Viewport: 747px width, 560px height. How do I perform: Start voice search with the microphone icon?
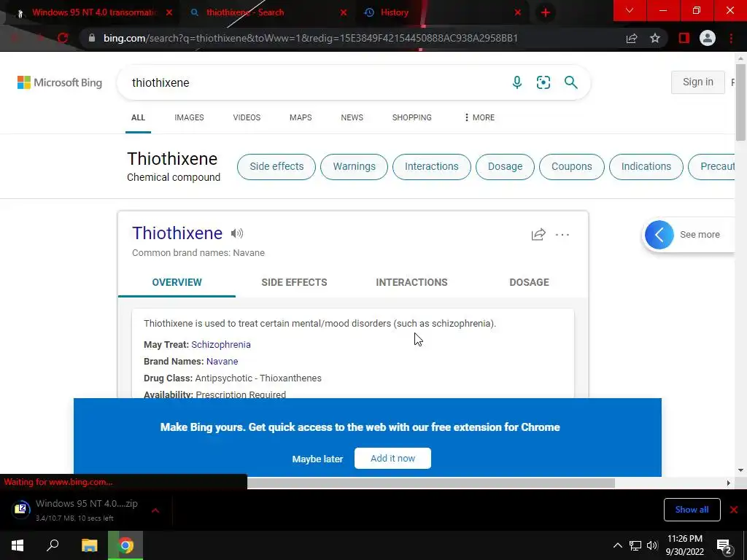517,82
